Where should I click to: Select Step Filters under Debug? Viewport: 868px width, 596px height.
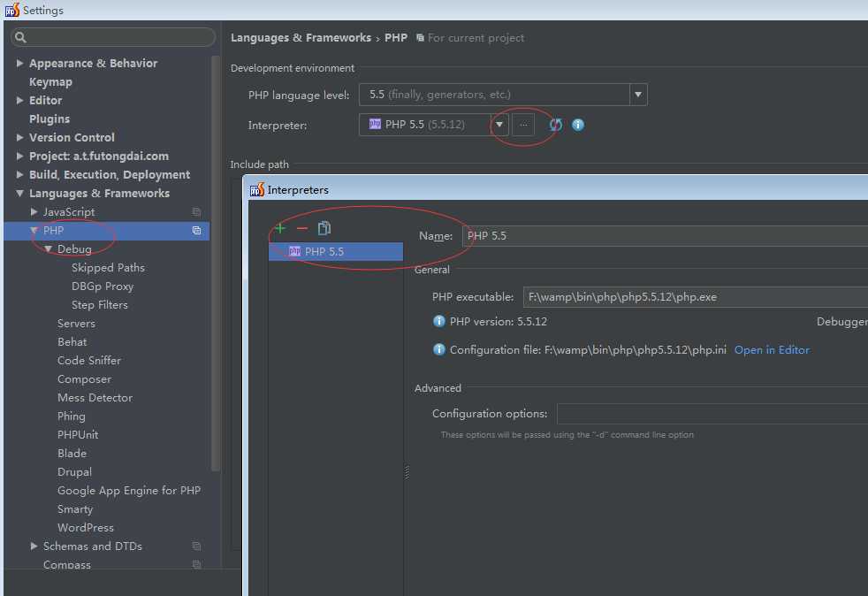click(100, 305)
